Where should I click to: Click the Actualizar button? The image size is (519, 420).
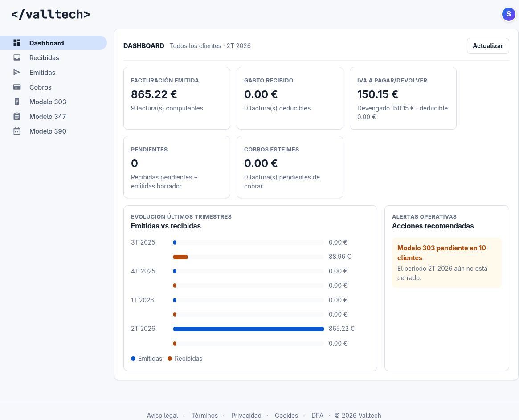[x=488, y=46]
